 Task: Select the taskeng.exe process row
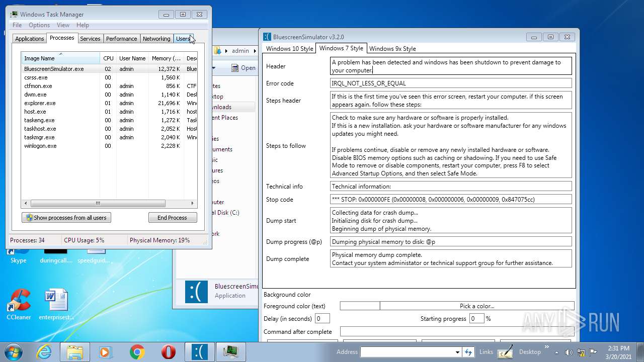click(x=109, y=120)
